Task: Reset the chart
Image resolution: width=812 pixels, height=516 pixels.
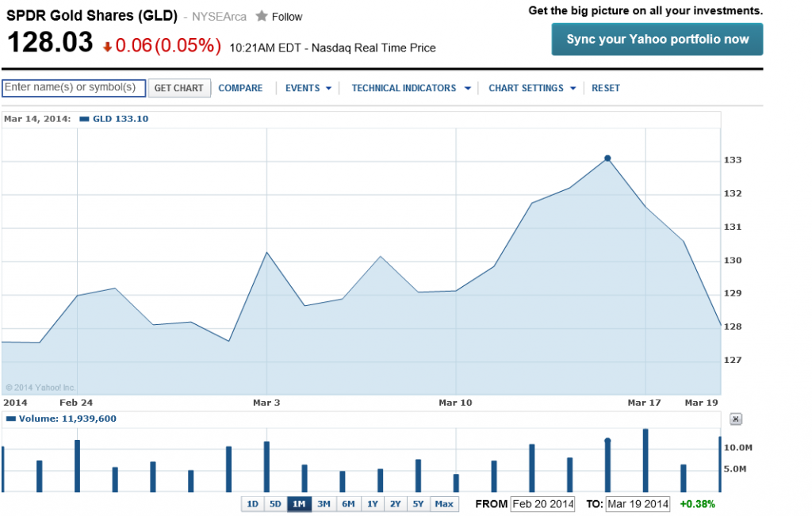Action: [605, 88]
